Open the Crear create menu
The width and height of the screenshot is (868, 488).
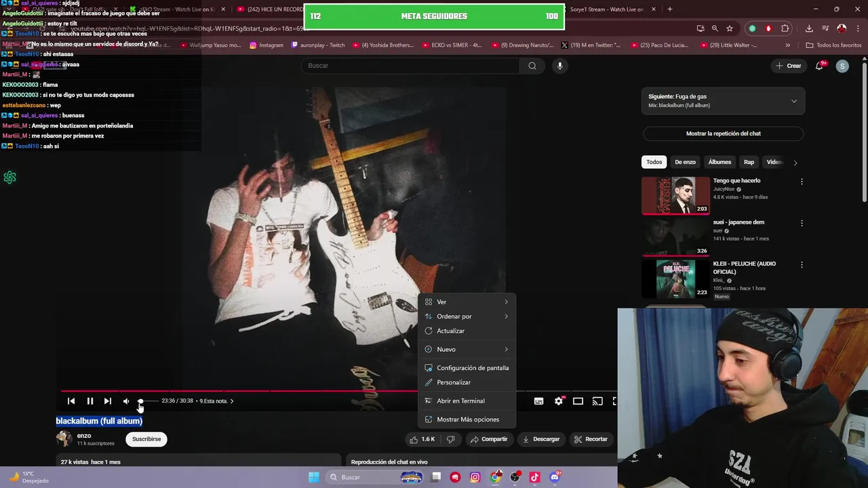(x=789, y=66)
